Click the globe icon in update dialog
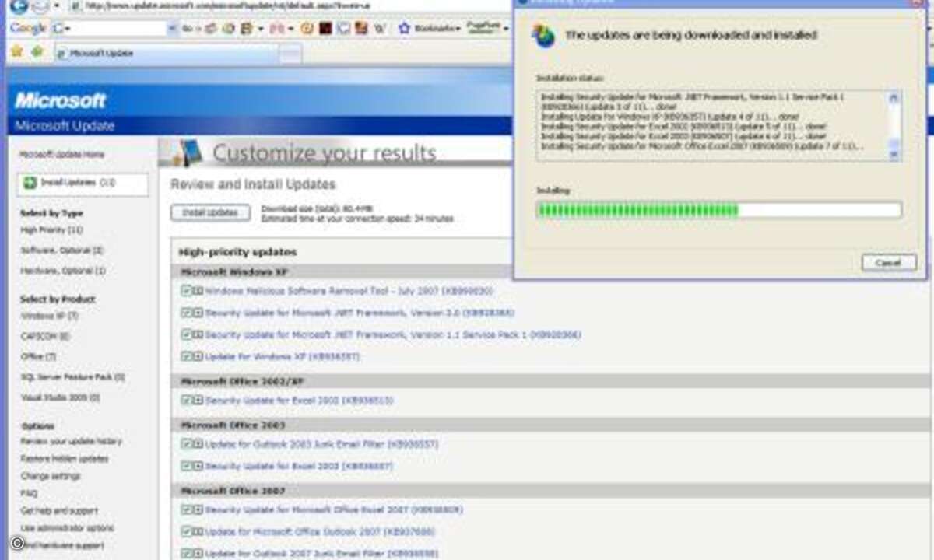934x560 pixels. pos(542,36)
